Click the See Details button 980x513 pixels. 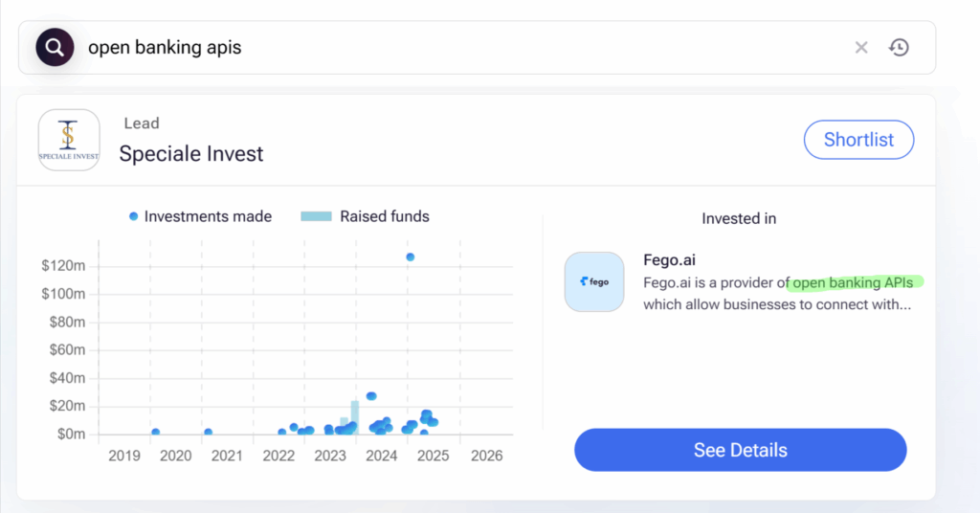point(740,450)
